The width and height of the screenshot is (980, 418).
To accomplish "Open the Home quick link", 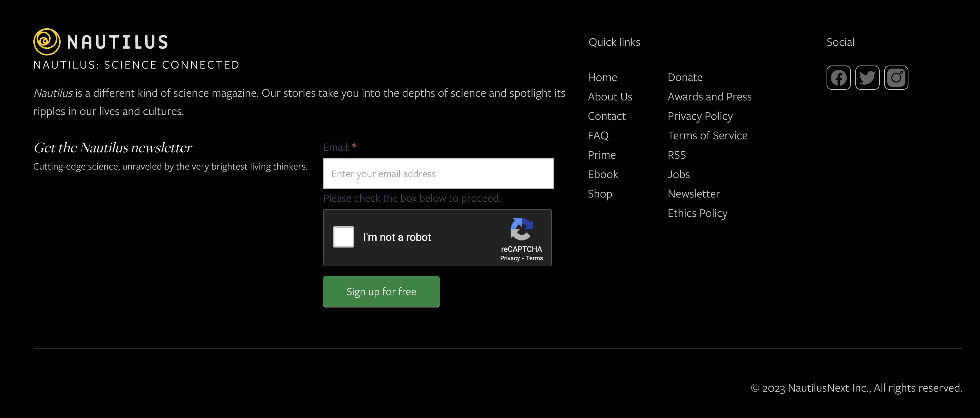I will click(x=602, y=77).
